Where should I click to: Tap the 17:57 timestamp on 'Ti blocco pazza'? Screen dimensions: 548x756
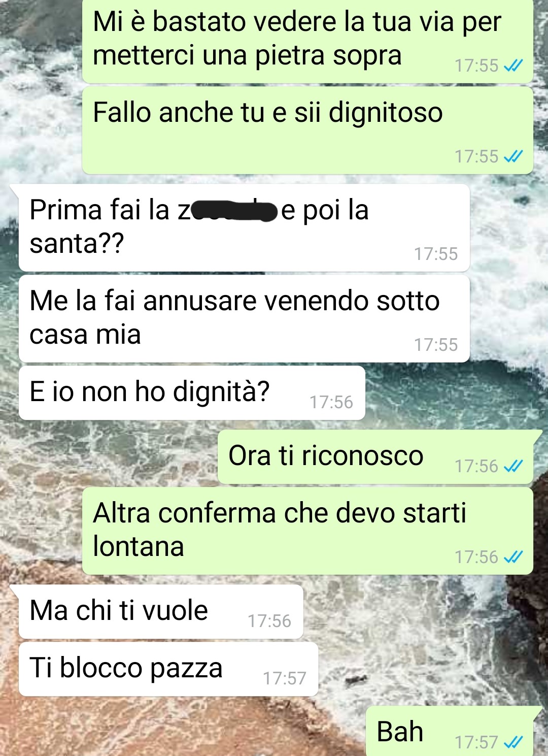click(x=285, y=678)
